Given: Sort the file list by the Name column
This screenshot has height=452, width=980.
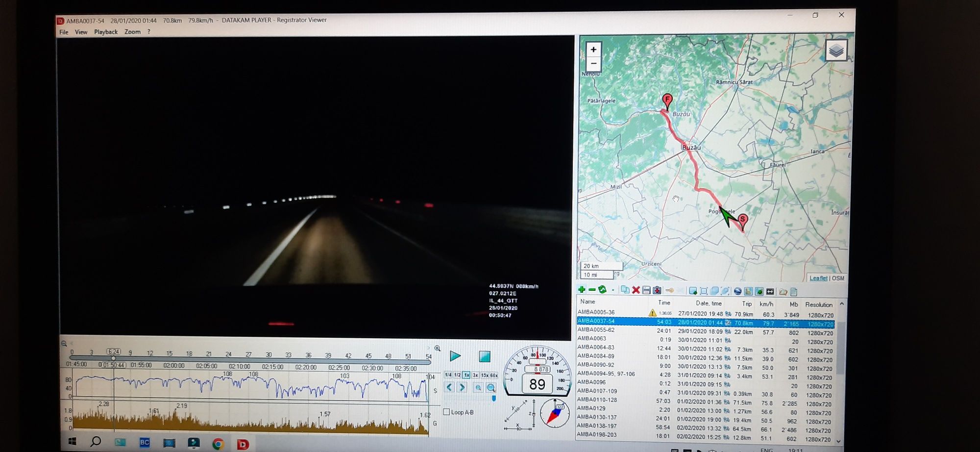Looking at the screenshot, I should tap(588, 301).
